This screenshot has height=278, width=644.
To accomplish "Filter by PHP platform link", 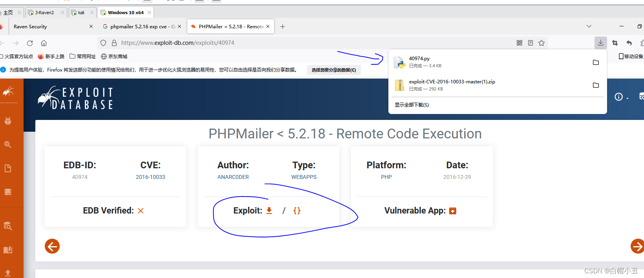I will (386, 177).
